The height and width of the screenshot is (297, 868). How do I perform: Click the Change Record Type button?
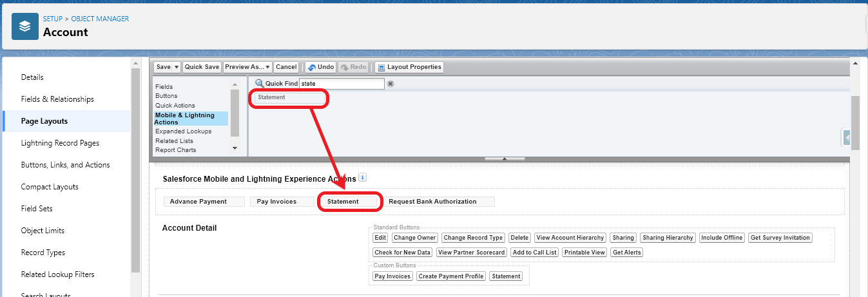coord(474,238)
